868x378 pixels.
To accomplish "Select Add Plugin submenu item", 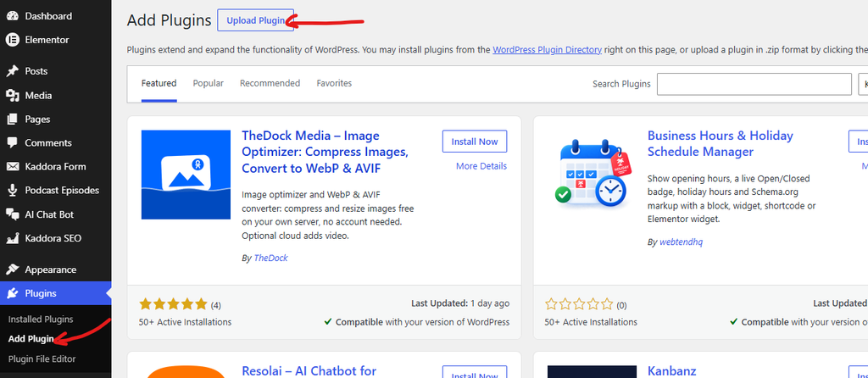I will (x=31, y=339).
